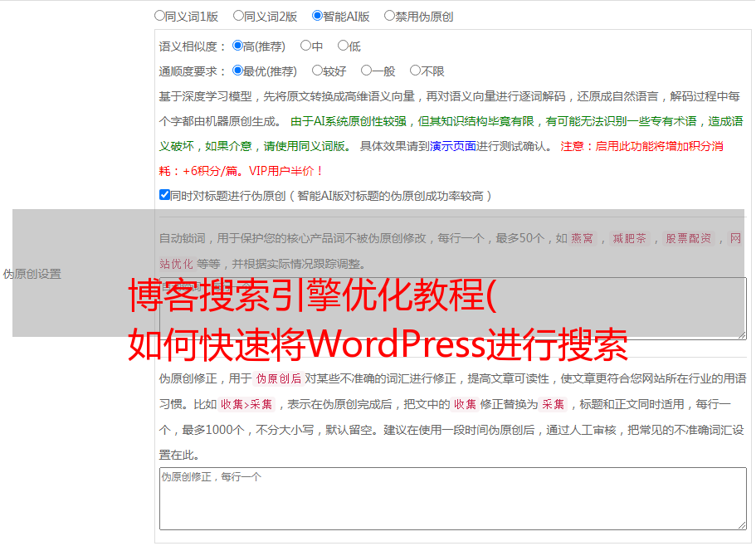Choose 不限 for 通顺度要求

415,71
